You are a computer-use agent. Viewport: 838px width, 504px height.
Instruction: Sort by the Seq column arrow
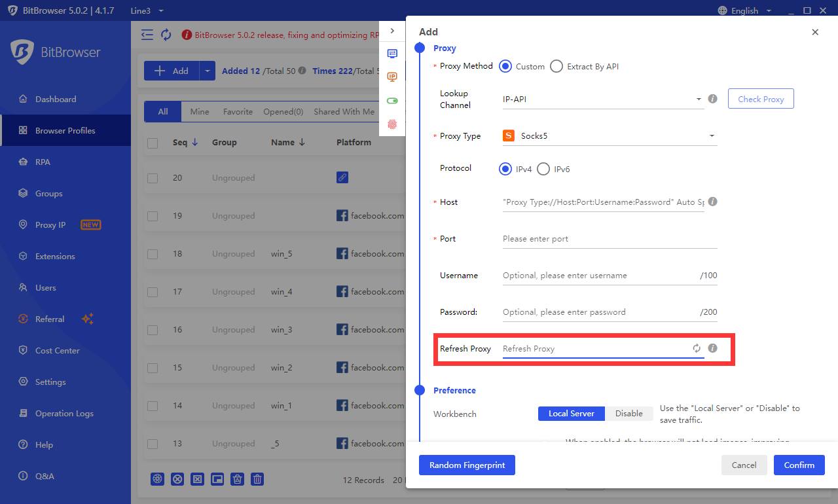pyautogui.click(x=194, y=142)
